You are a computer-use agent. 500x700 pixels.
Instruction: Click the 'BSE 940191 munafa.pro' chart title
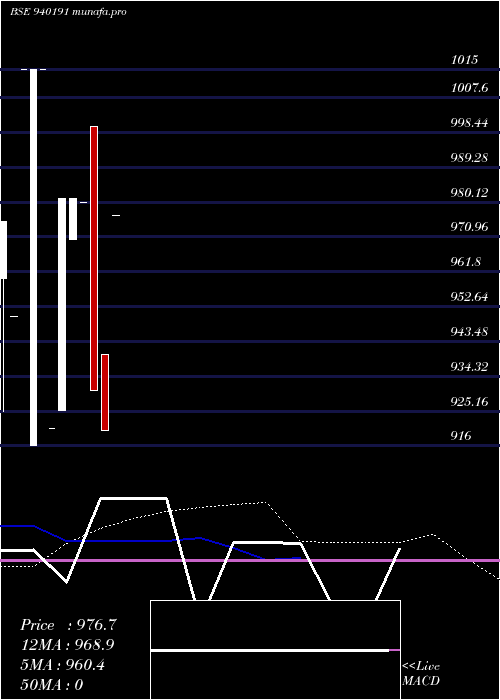(x=68, y=12)
